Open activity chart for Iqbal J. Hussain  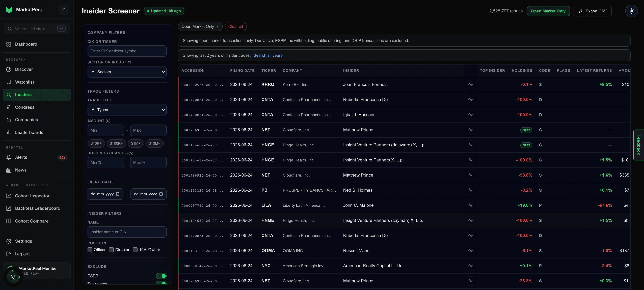point(470,115)
